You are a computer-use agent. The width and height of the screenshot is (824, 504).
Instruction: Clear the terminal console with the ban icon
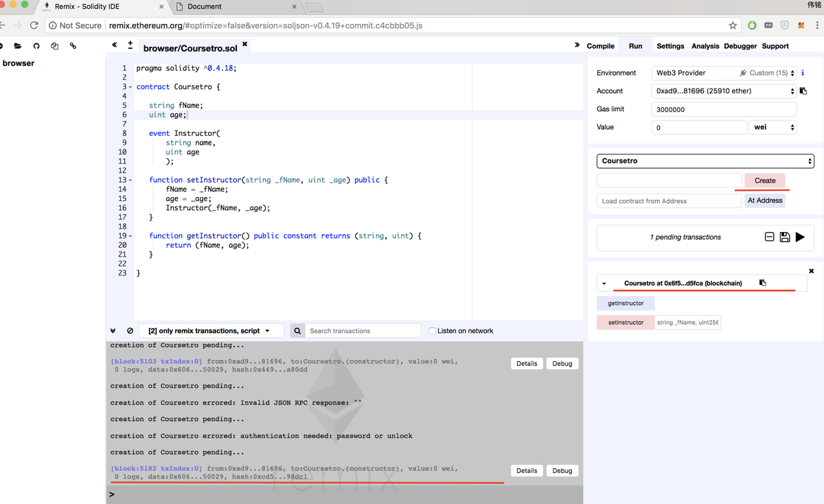pos(130,331)
